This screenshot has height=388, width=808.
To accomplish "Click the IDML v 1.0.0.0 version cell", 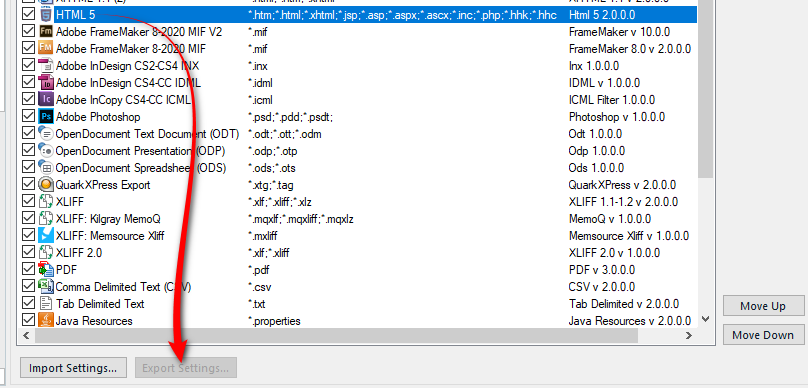I will [x=604, y=83].
